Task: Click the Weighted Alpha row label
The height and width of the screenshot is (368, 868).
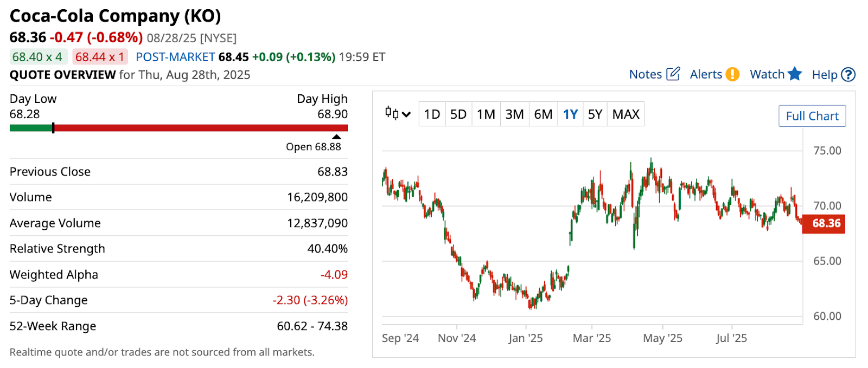Action: point(54,275)
